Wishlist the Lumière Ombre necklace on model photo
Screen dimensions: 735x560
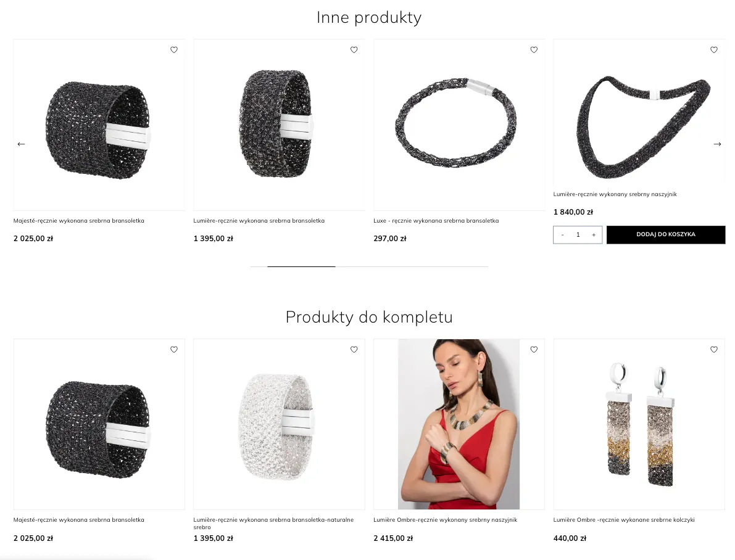point(534,350)
